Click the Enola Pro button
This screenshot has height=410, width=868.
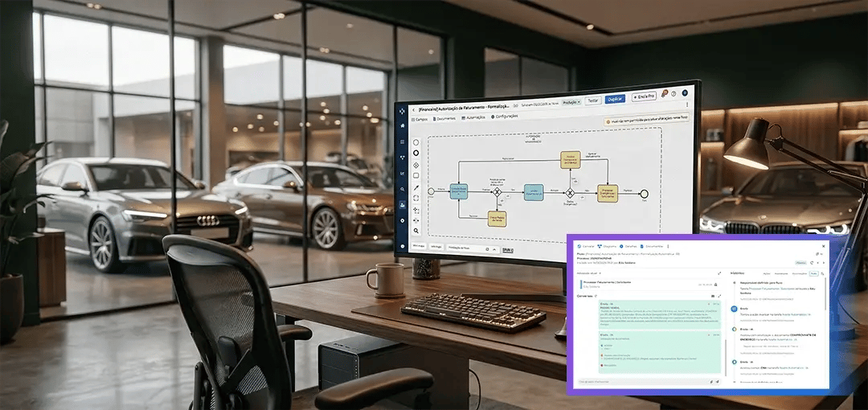pos(644,97)
